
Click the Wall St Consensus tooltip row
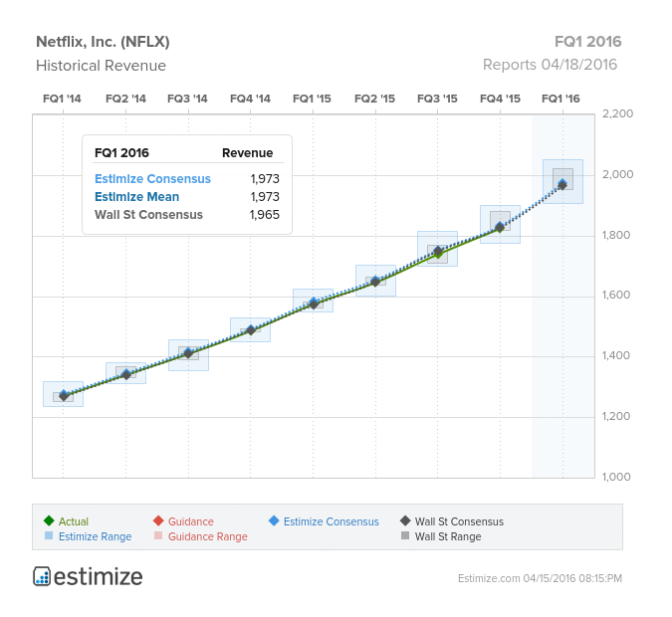(187, 215)
